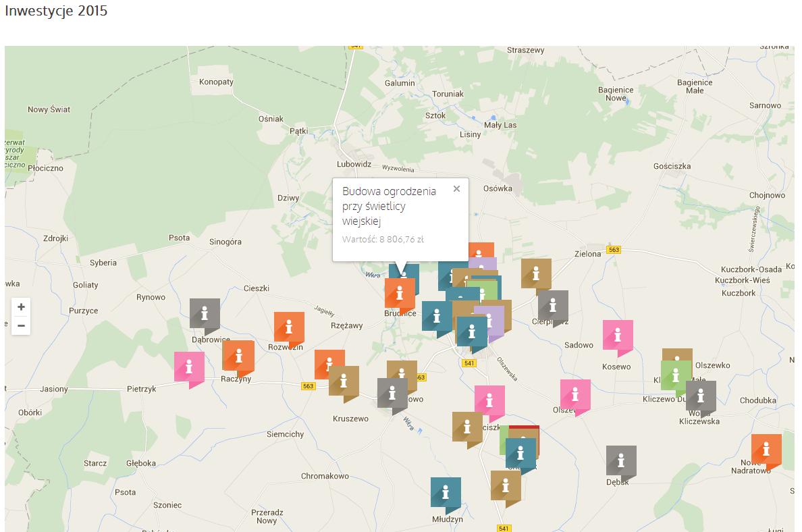Click the Inwestycje 2015 heading

tap(56, 11)
